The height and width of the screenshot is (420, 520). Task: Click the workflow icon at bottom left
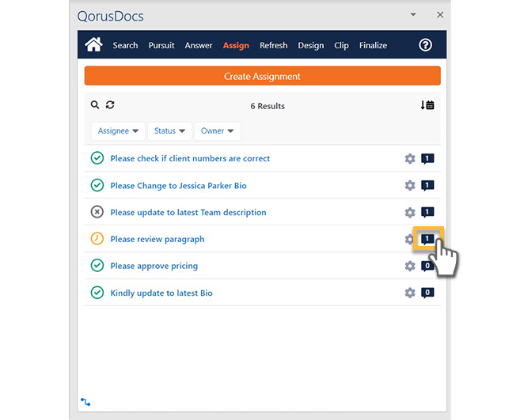click(85, 402)
